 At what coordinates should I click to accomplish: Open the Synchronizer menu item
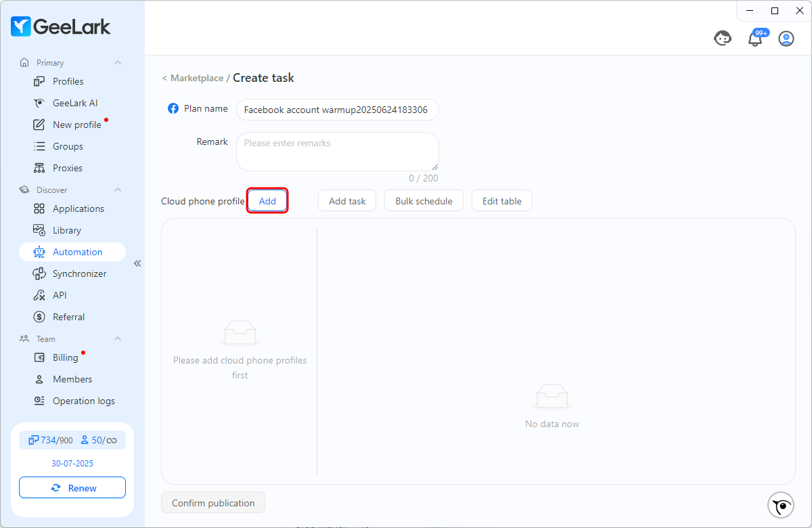(72, 273)
